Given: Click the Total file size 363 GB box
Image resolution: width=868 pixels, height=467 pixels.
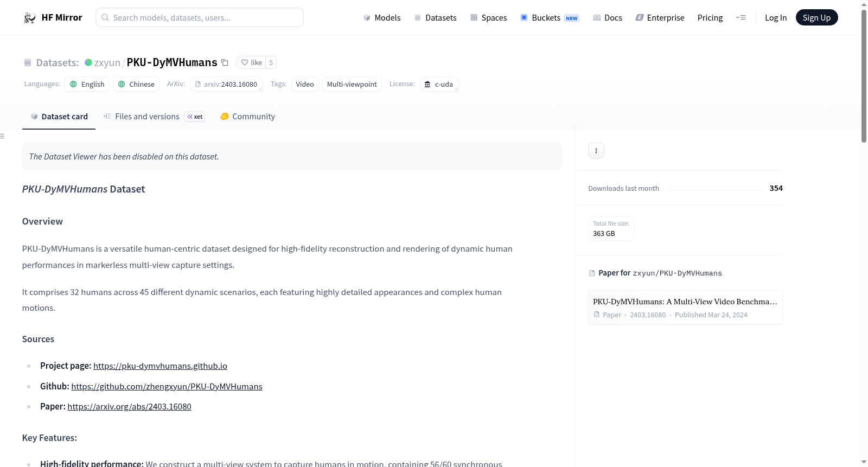Looking at the screenshot, I should [611, 229].
